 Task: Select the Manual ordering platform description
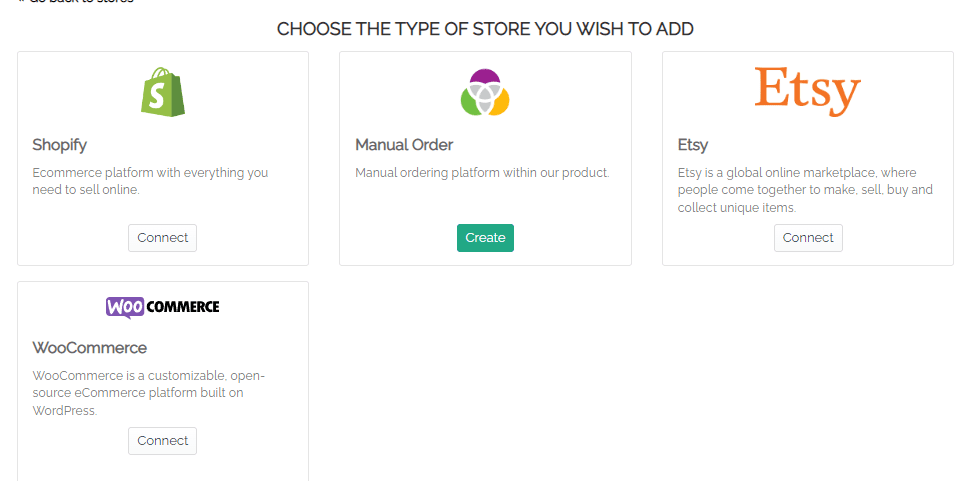(482, 173)
